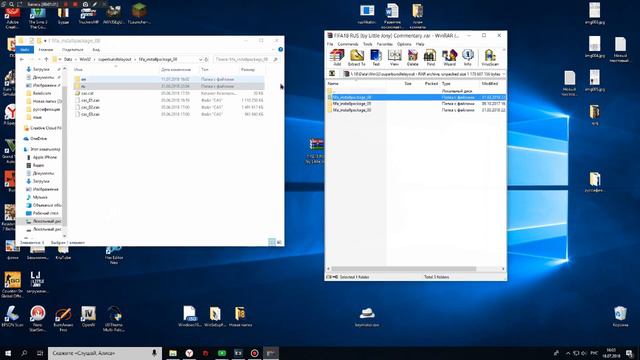Select the OpenIV desktop shortcut

click(88, 317)
